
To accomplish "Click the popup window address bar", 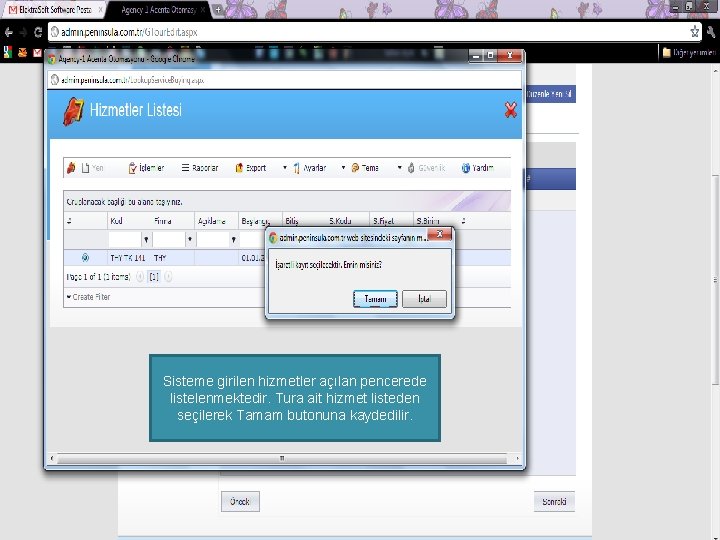I will [x=285, y=80].
